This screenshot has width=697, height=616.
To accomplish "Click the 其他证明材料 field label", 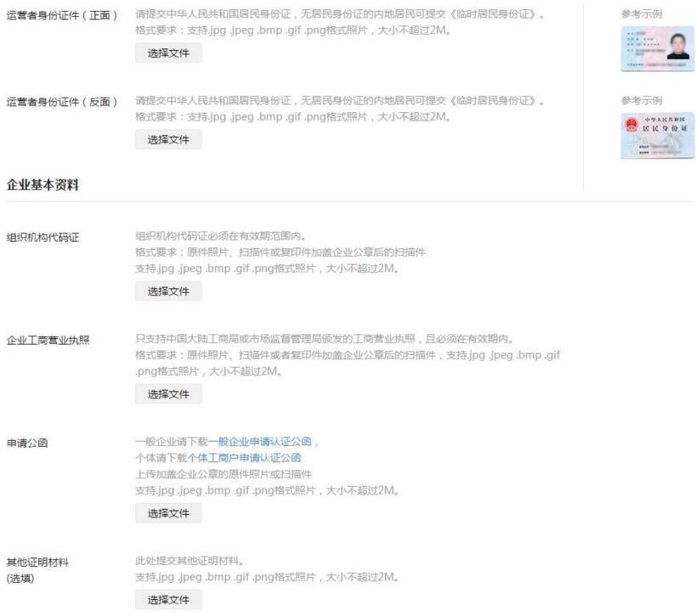I will tap(37, 562).
